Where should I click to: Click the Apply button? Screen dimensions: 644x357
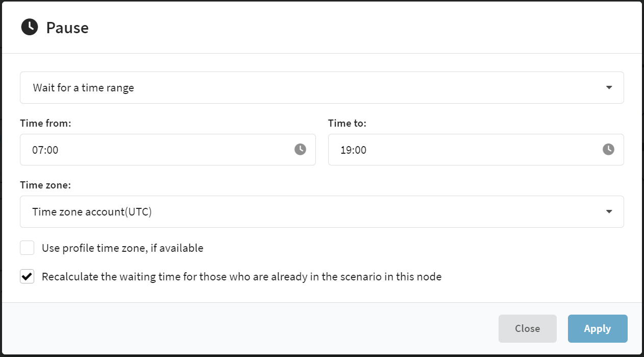click(598, 328)
